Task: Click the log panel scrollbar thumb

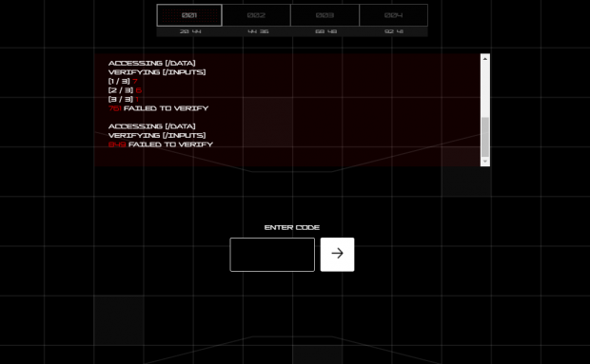Action: tap(485, 137)
